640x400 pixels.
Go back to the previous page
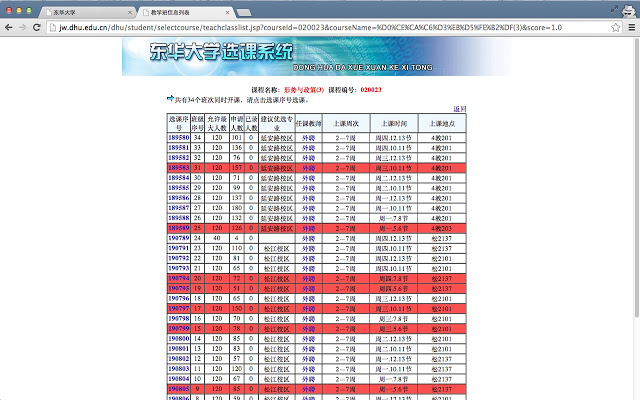(9, 27)
